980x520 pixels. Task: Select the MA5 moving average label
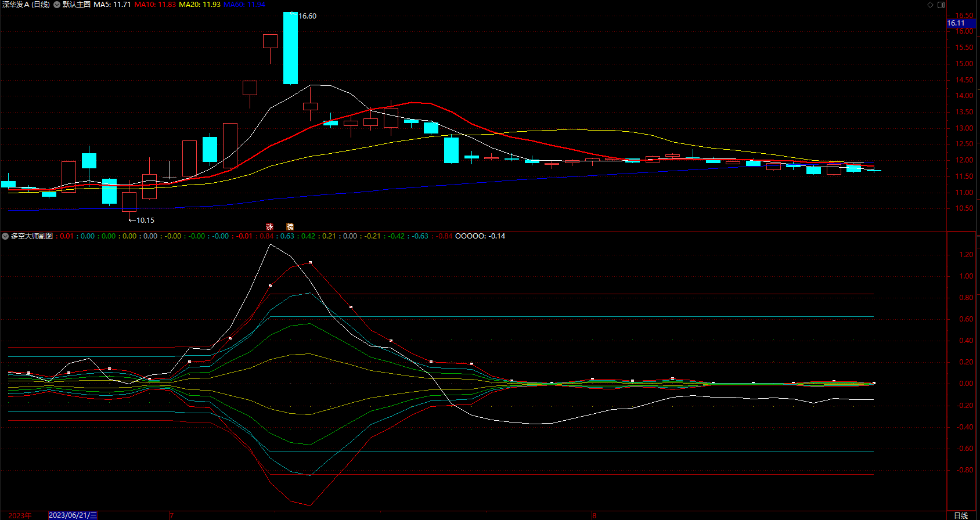click(x=112, y=5)
